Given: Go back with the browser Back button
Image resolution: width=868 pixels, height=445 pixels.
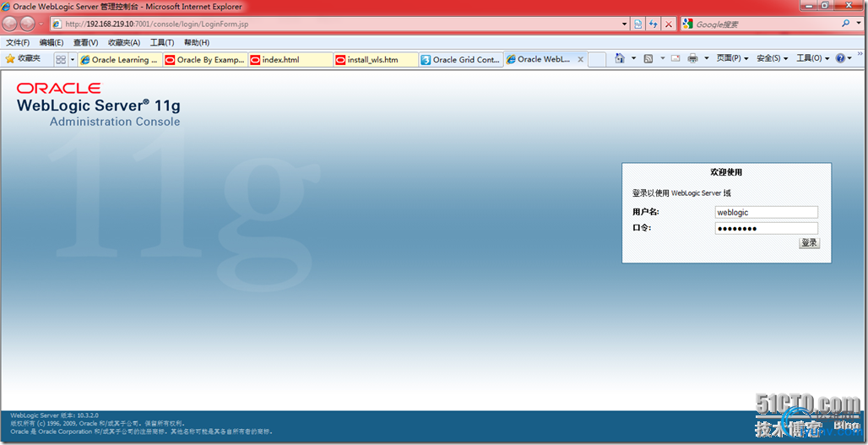Looking at the screenshot, I should 10,24.
